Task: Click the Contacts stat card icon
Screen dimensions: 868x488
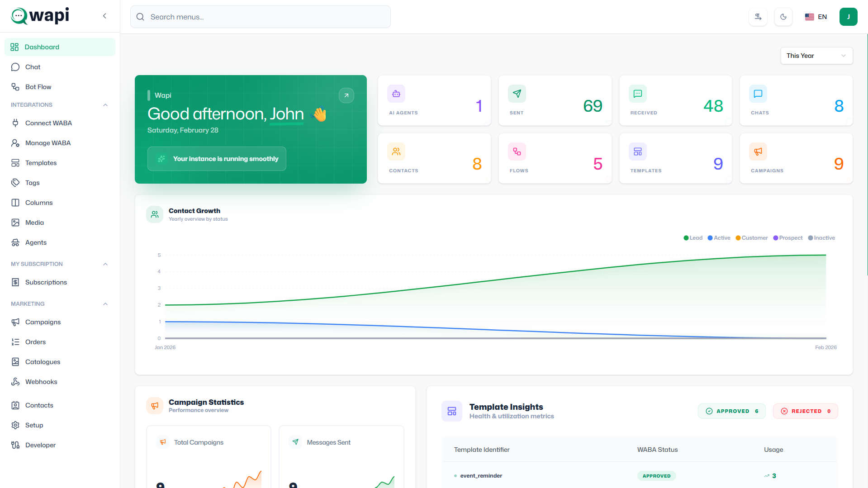Action: tap(396, 152)
